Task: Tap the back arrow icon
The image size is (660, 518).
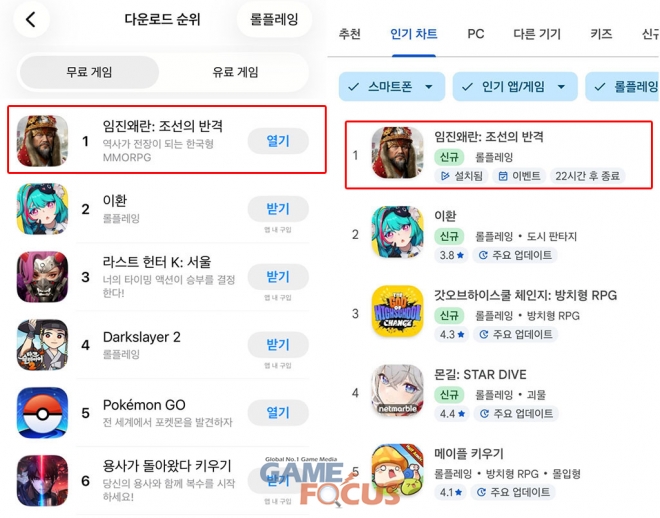Action: tap(31, 19)
